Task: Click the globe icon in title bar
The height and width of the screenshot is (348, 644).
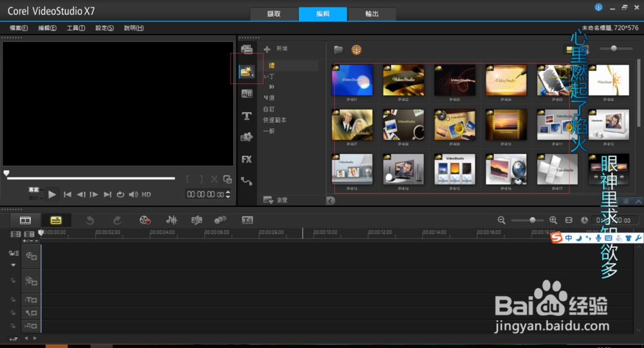Action: pyautogui.click(x=598, y=7)
